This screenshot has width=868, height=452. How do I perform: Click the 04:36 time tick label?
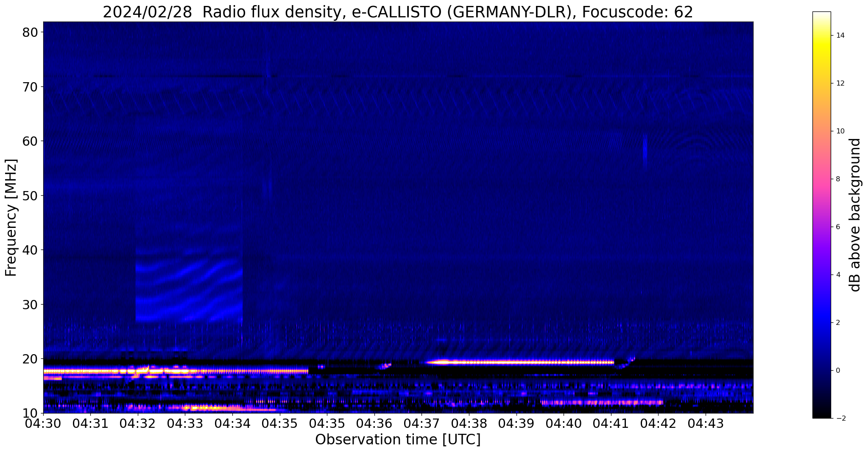pos(374,423)
